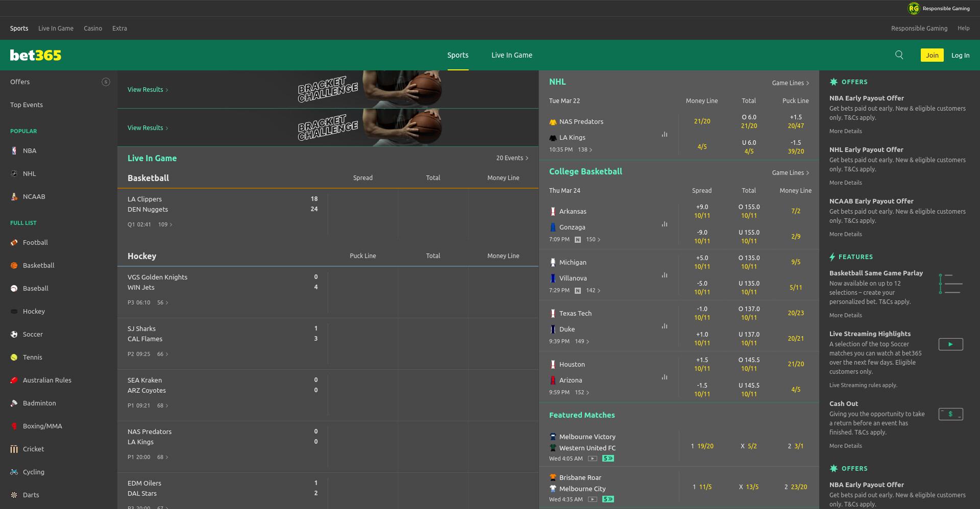Image resolution: width=980 pixels, height=509 pixels.
Task: Open Casino in top menu
Action: 93,29
